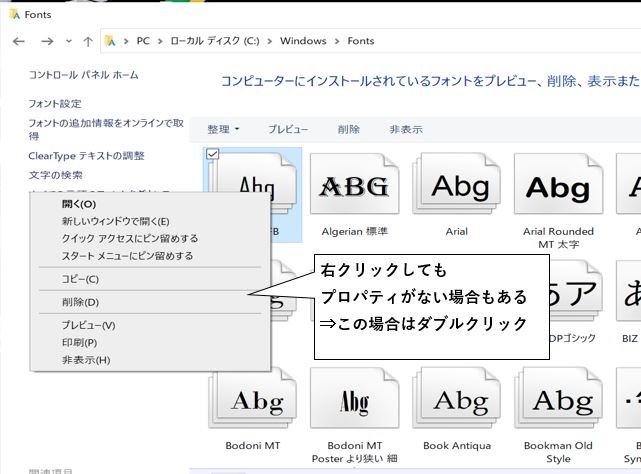Toggle the selected font's checkbox
The height and width of the screenshot is (474, 641).
point(212,154)
